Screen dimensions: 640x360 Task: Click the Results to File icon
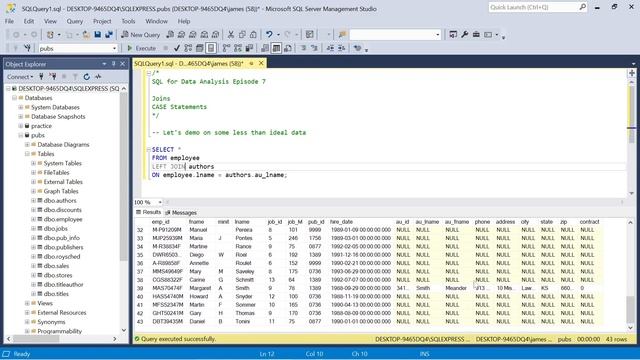pos(288,48)
